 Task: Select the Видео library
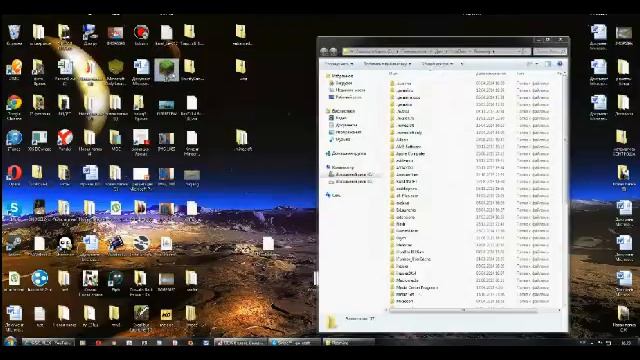(338, 118)
